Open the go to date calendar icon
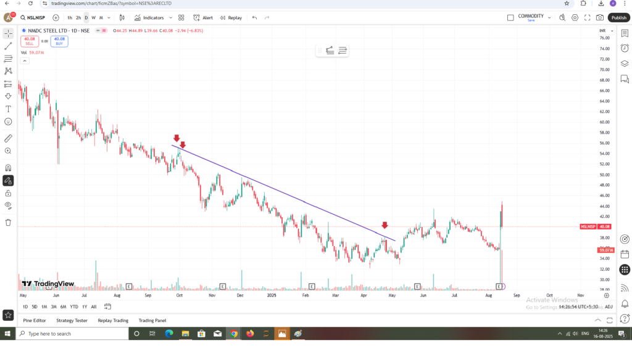This screenshot has width=632, height=364. click(x=107, y=307)
